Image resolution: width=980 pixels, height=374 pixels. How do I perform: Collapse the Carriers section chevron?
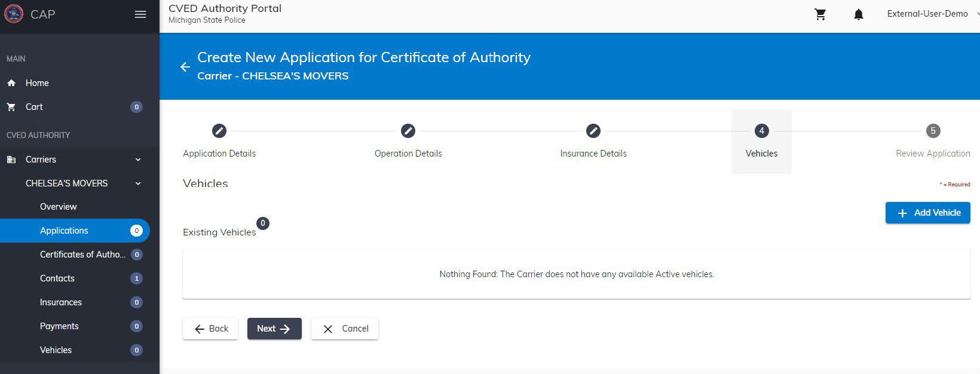[138, 160]
